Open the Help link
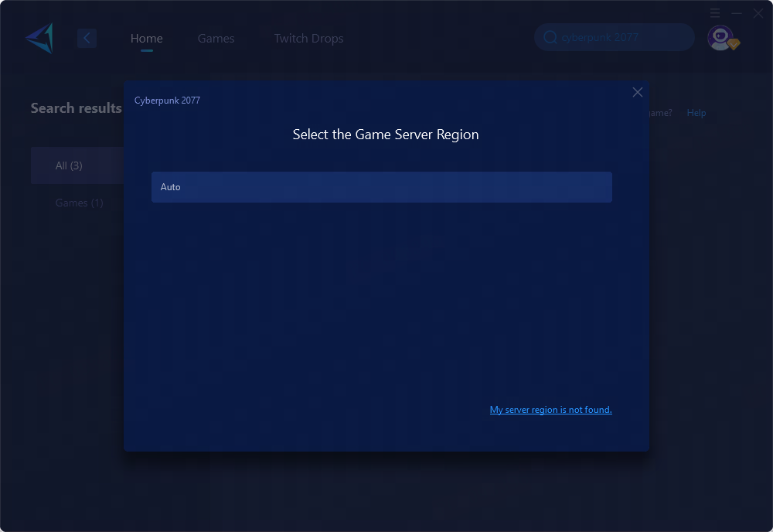Viewport: 773px width, 532px height. click(696, 113)
